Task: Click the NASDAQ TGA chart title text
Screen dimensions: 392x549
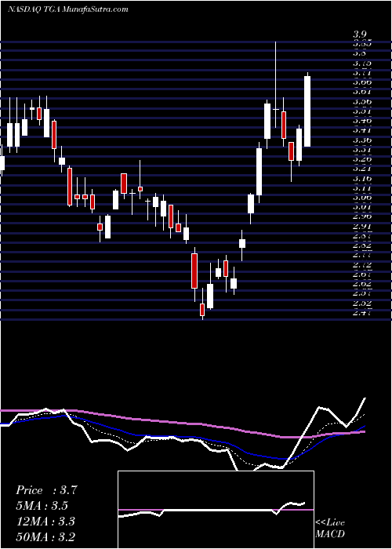Action: [x=68, y=9]
